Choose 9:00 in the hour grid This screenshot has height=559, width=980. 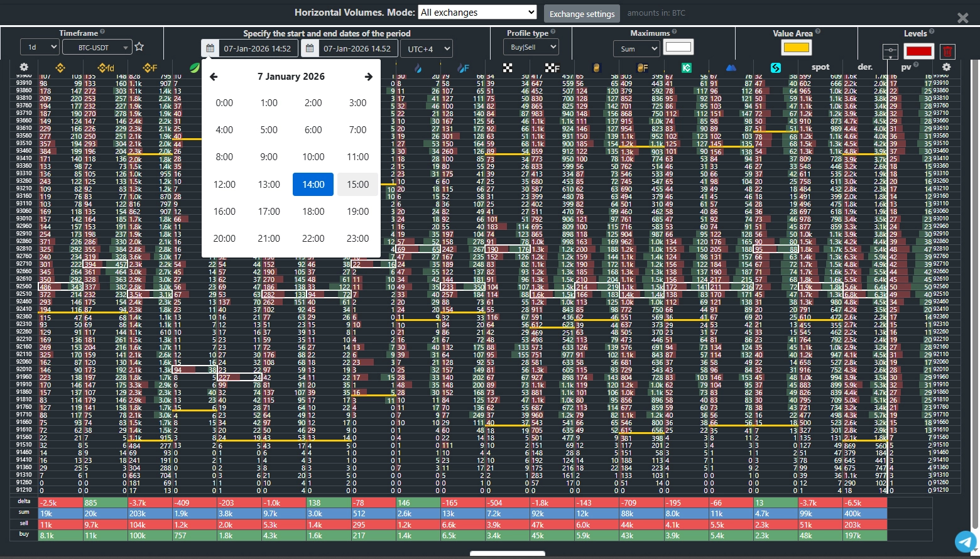point(269,157)
